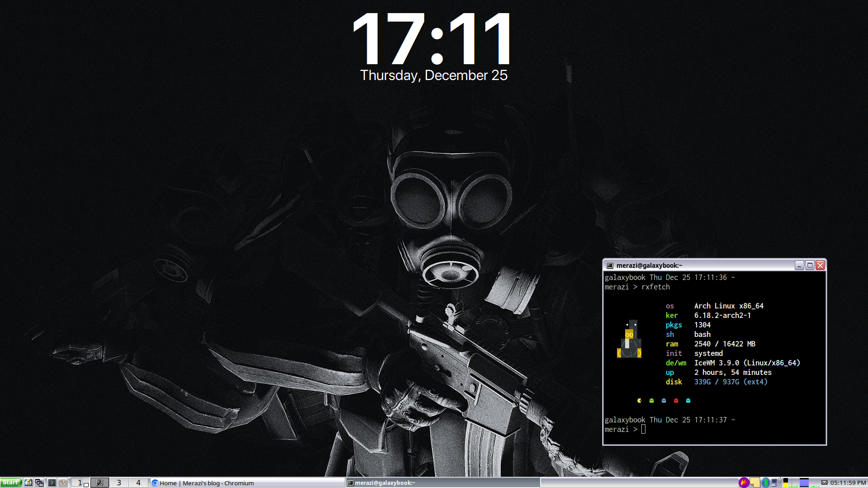Switch to workspace 4
Screen dimensions: 868x488
click(138, 483)
